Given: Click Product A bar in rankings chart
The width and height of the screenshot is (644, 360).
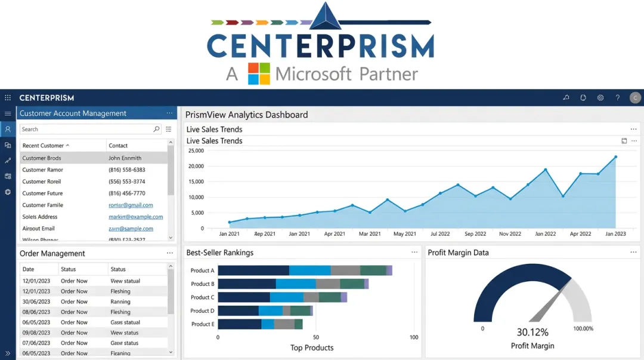Looking at the screenshot, I should [305, 270].
